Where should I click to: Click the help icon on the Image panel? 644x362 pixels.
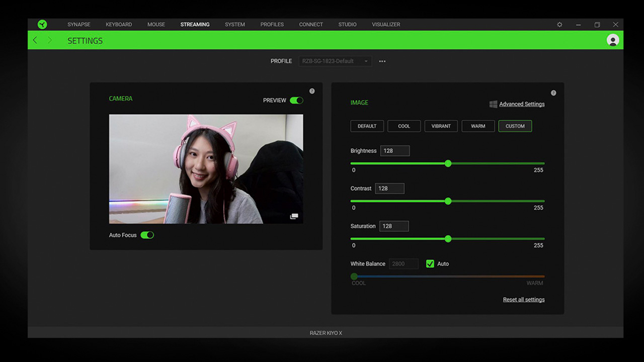(553, 93)
